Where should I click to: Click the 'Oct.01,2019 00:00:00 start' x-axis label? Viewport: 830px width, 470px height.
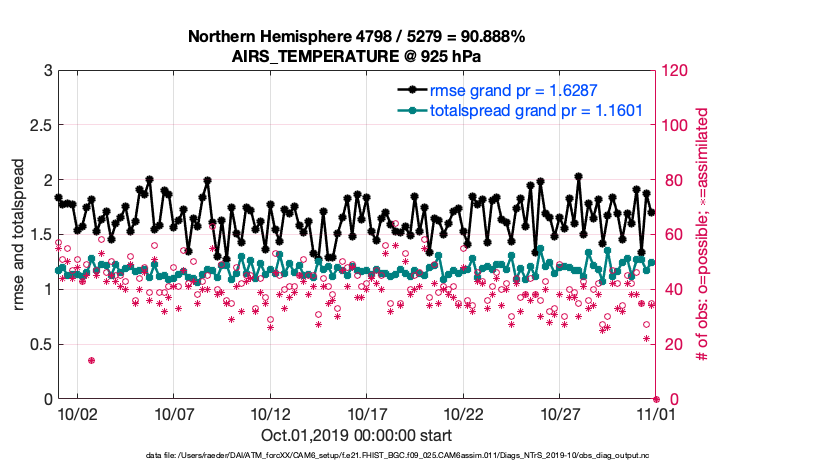[356, 435]
